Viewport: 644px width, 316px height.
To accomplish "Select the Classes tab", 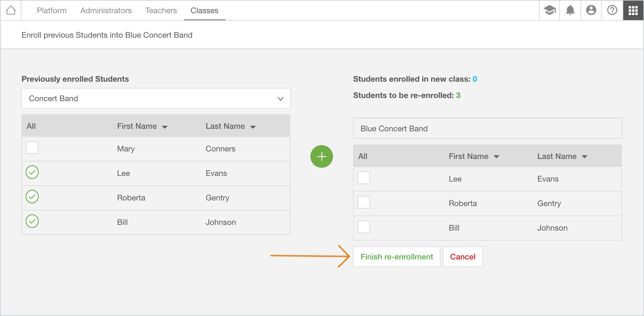I will tap(205, 10).
